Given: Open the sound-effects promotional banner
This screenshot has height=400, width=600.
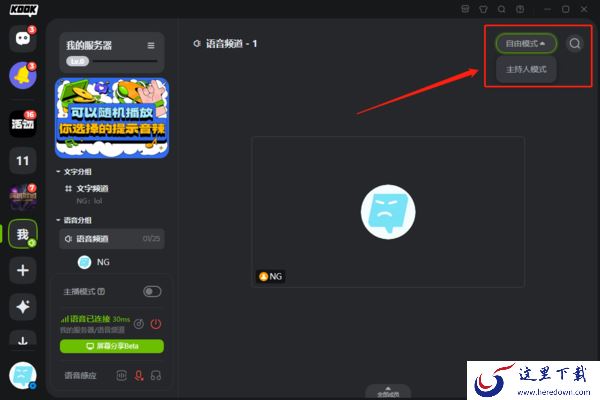Looking at the screenshot, I should (x=112, y=118).
